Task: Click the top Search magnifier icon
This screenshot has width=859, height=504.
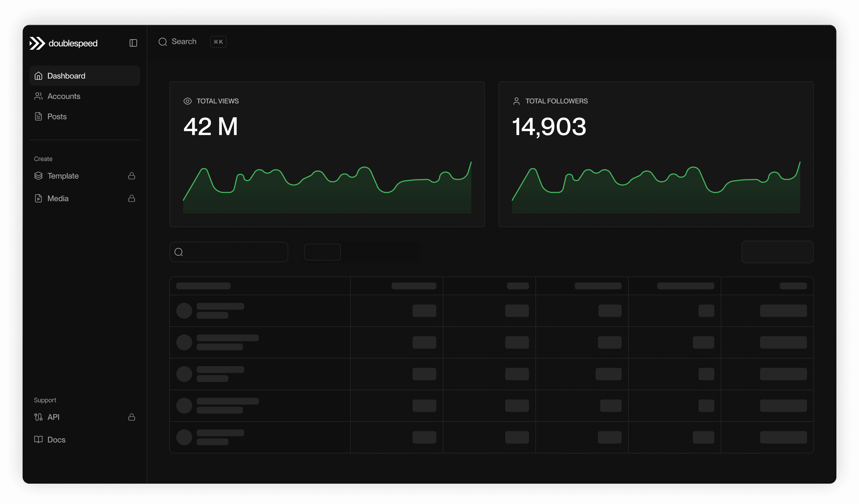Action: 162,42
